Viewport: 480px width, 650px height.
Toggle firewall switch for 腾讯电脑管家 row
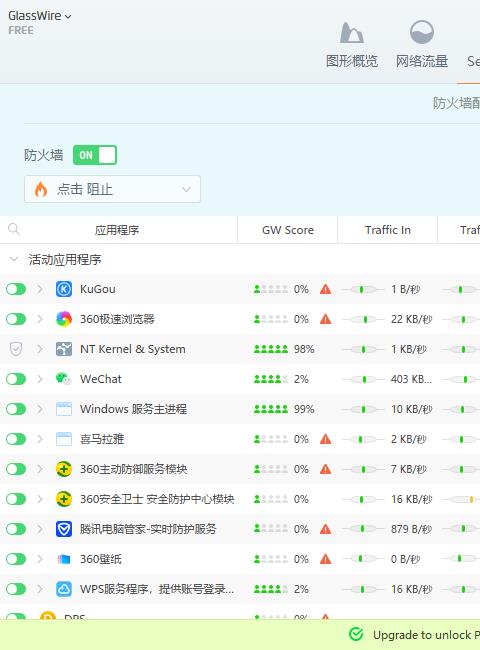click(x=16, y=529)
